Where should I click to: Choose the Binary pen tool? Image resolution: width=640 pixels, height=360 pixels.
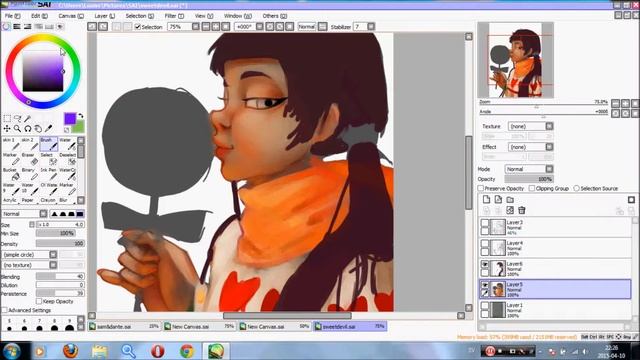pyautogui.click(x=30, y=175)
